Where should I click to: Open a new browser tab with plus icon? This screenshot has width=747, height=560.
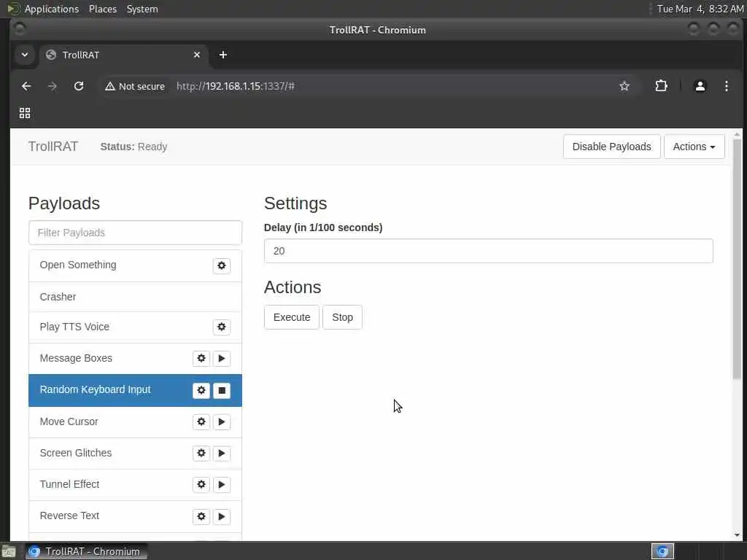click(223, 55)
